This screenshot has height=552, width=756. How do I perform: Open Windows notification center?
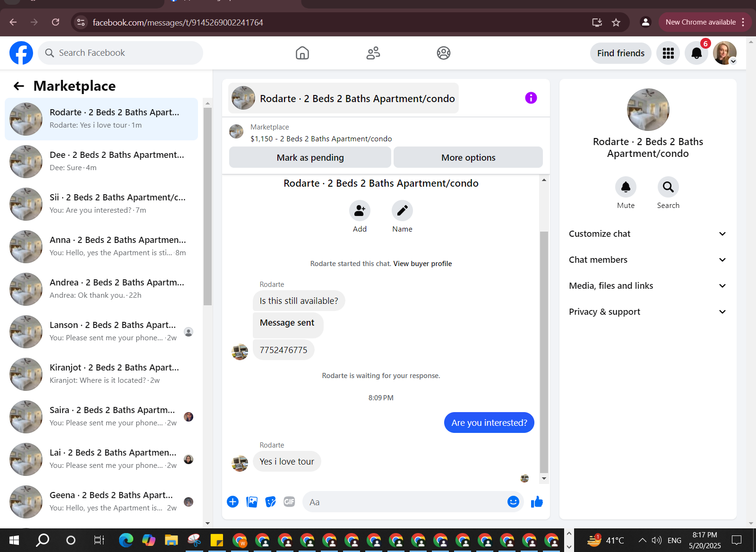[737, 540]
